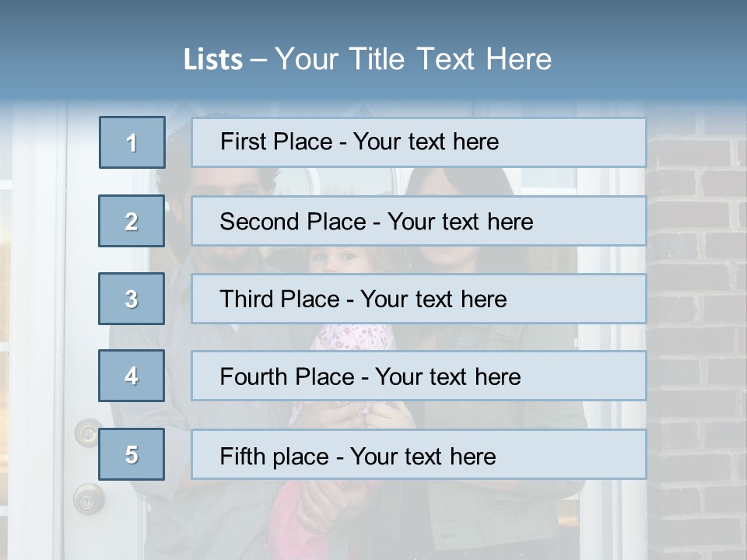Click the number 3 box
The width and height of the screenshot is (747, 560).
tap(132, 299)
